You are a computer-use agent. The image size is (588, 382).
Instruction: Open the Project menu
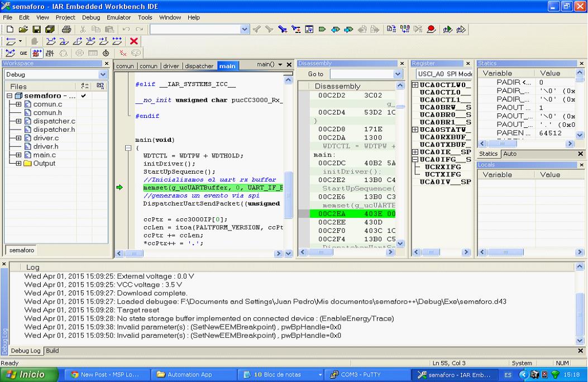pyautogui.click(x=65, y=17)
